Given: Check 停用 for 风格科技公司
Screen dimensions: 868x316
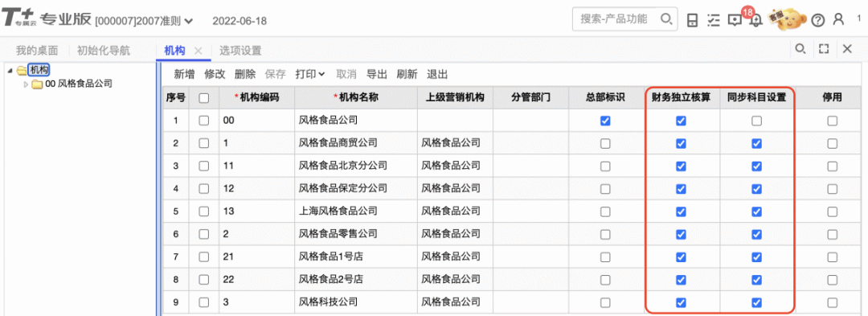Looking at the screenshot, I should [x=832, y=302].
